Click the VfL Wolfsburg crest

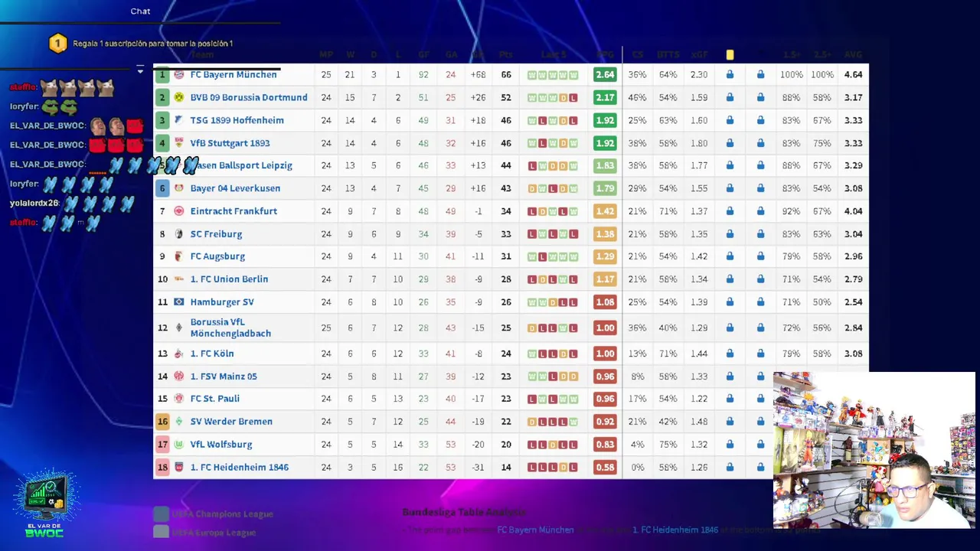pyautogui.click(x=178, y=445)
